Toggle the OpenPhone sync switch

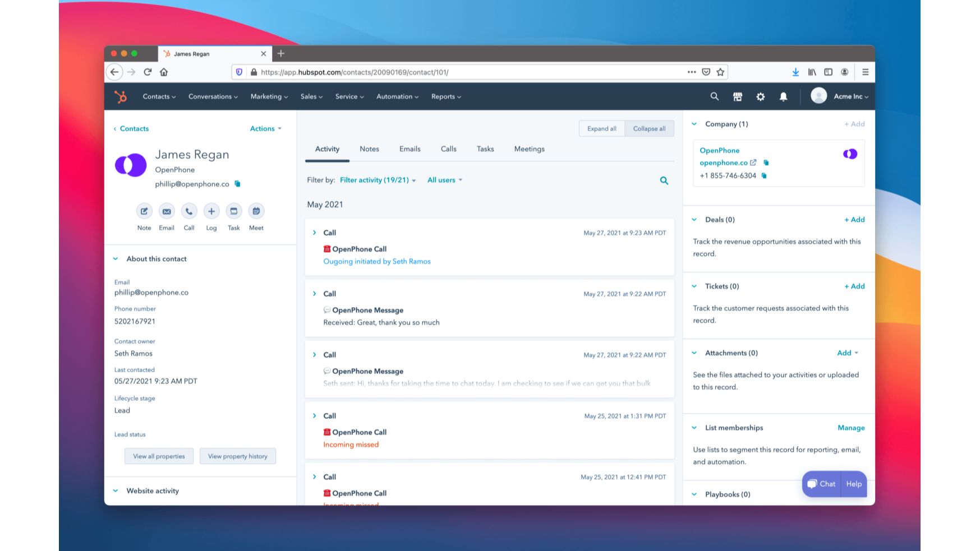click(850, 153)
